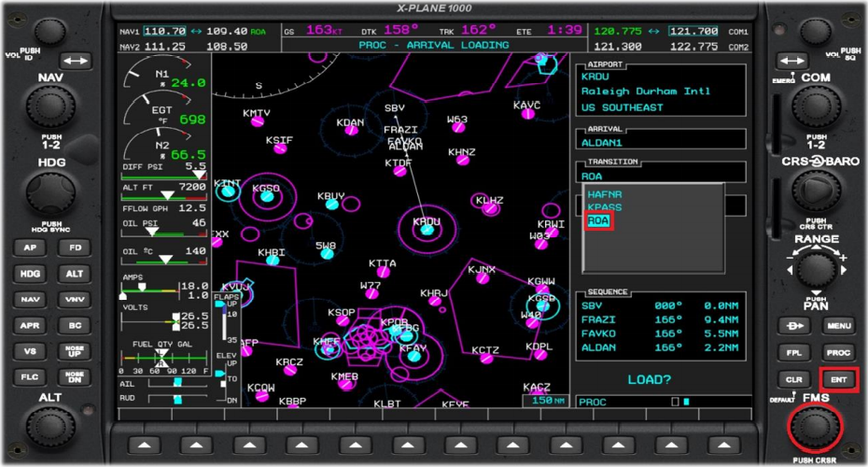Click KGWW airport label on map
Viewport: 868px width, 467px height.
tap(540, 281)
